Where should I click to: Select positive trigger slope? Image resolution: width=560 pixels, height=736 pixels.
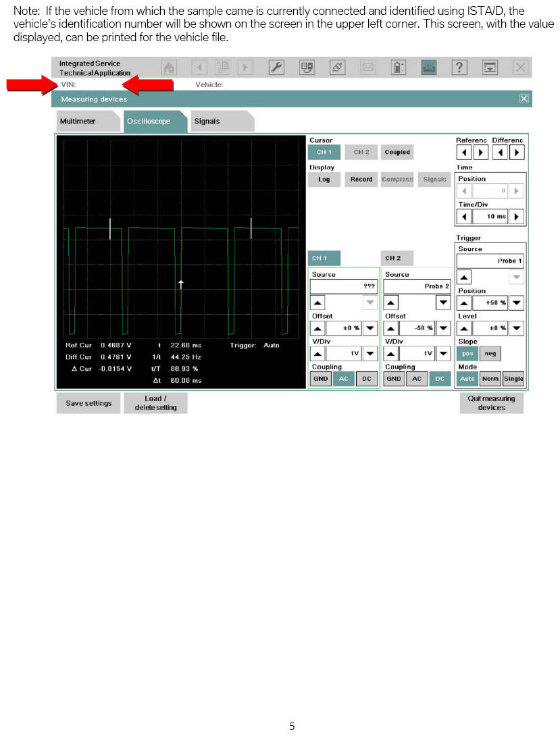coord(467,353)
